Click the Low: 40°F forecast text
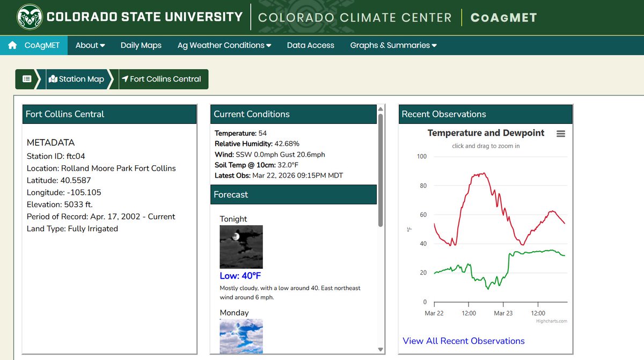 coord(240,276)
